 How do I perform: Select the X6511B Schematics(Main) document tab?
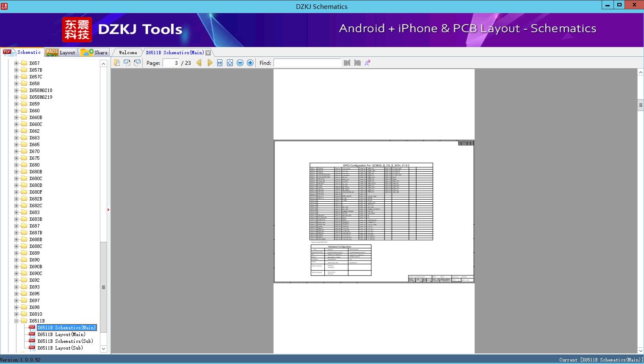click(x=174, y=53)
